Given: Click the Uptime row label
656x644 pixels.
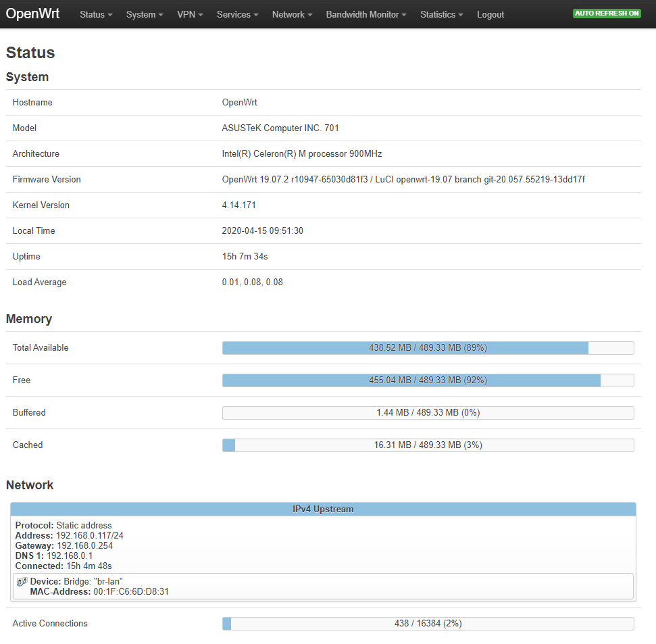Looking at the screenshot, I should point(26,257).
